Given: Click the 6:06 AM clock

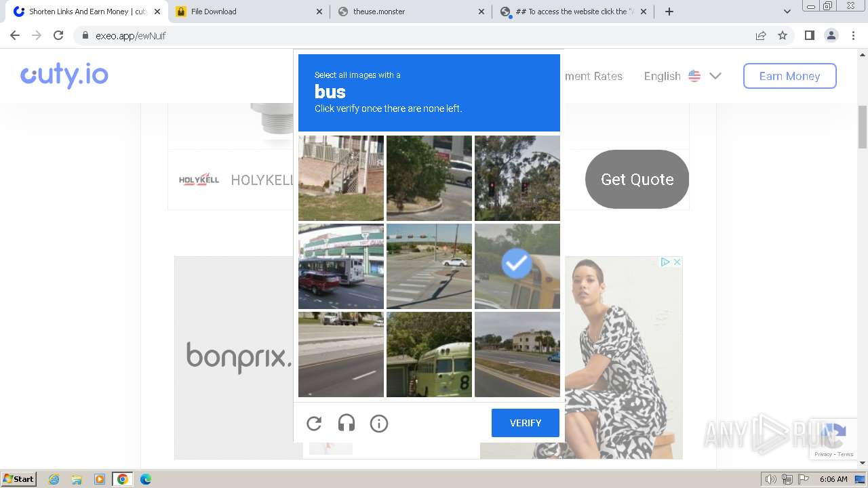Looking at the screenshot, I should pos(833,479).
